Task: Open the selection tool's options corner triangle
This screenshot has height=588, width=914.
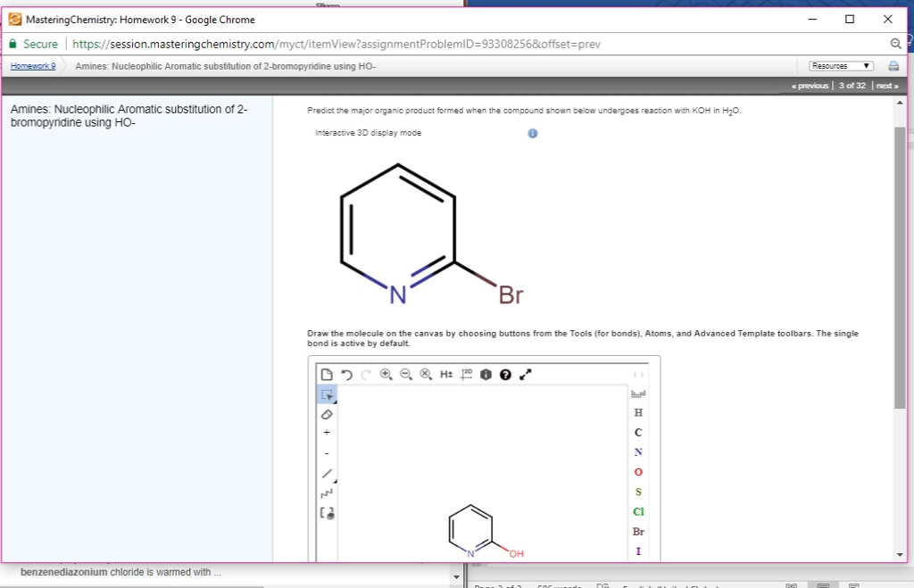Action: [335, 402]
